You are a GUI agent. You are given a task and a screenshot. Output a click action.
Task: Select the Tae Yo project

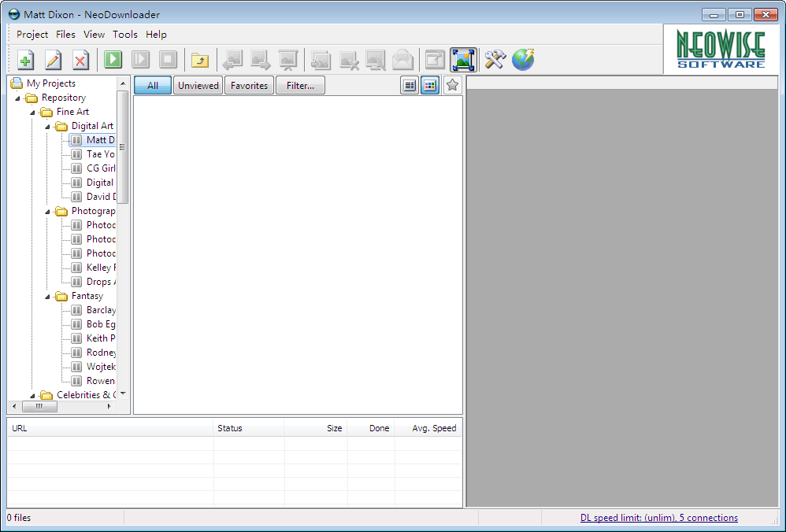point(100,153)
